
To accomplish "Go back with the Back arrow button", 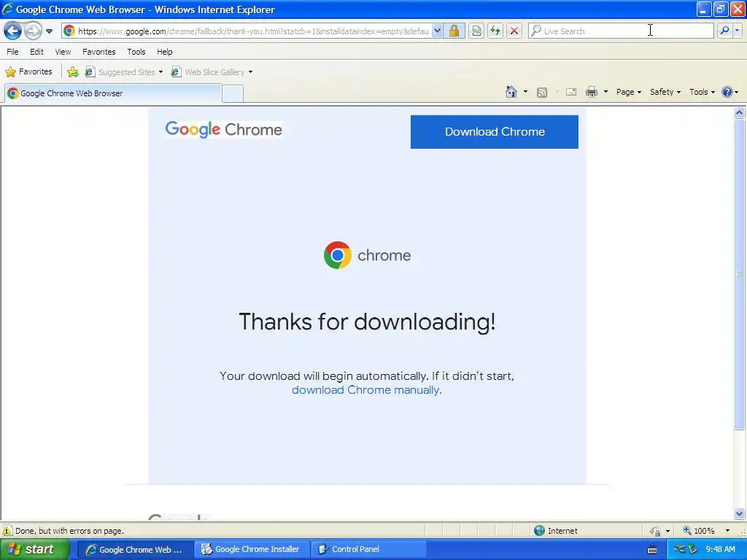I will (12, 31).
